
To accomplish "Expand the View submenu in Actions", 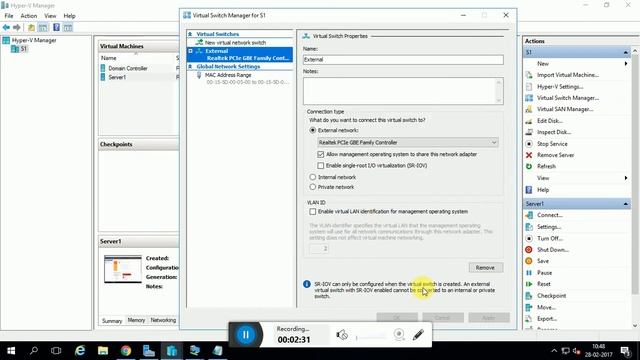I will tap(626, 178).
